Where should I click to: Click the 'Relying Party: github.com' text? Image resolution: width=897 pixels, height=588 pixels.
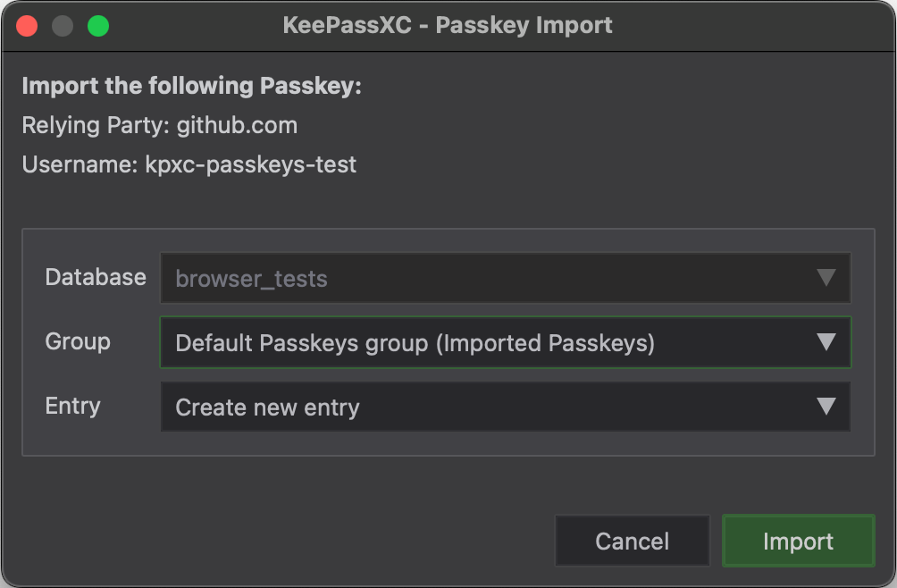click(160, 125)
